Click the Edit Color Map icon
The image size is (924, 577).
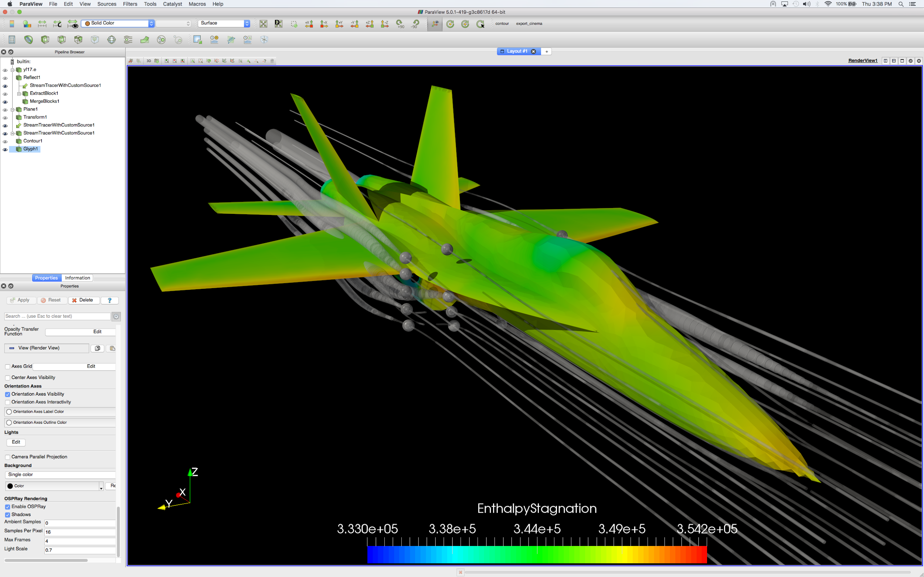pos(27,24)
